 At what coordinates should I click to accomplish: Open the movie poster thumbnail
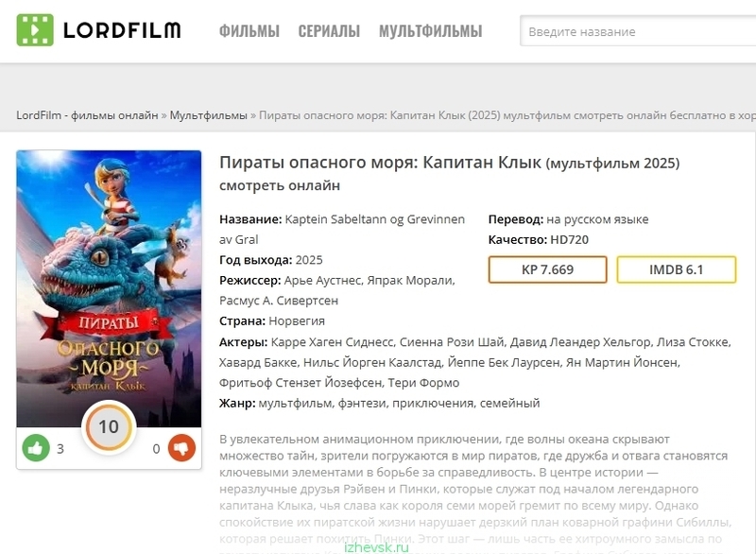pyautogui.click(x=109, y=288)
